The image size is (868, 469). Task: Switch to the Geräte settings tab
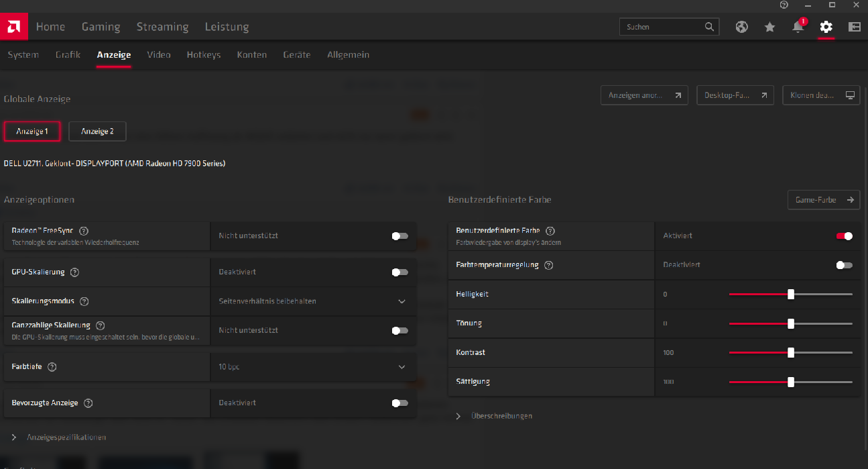[297, 55]
